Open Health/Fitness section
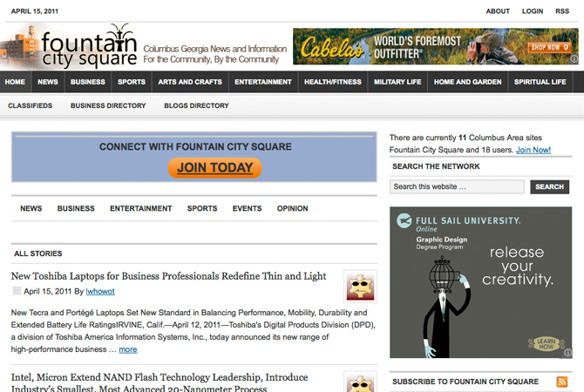This screenshot has width=584, height=392. tap(333, 82)
